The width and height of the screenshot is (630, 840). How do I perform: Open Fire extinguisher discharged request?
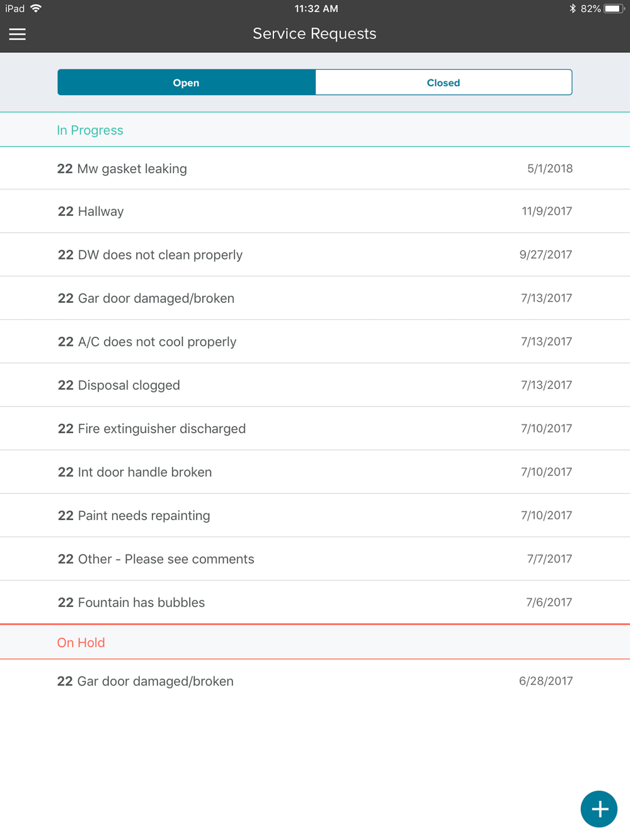(315, 429)
